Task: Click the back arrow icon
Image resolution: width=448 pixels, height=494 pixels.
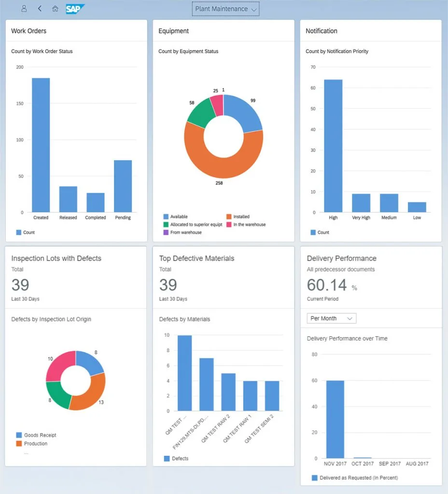Action: click(x=40, y=9)
